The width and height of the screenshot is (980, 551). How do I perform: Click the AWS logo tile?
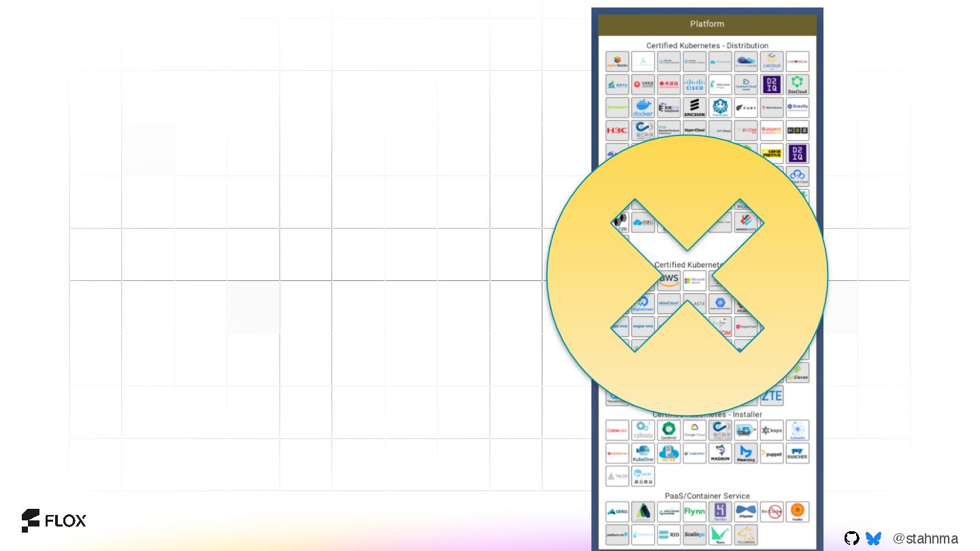point(669,280)
